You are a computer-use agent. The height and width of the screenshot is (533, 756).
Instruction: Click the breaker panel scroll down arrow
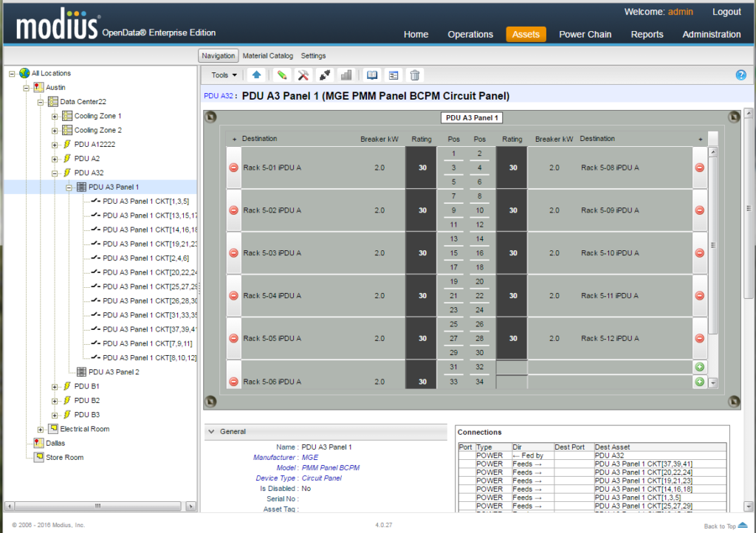(713, 383)
